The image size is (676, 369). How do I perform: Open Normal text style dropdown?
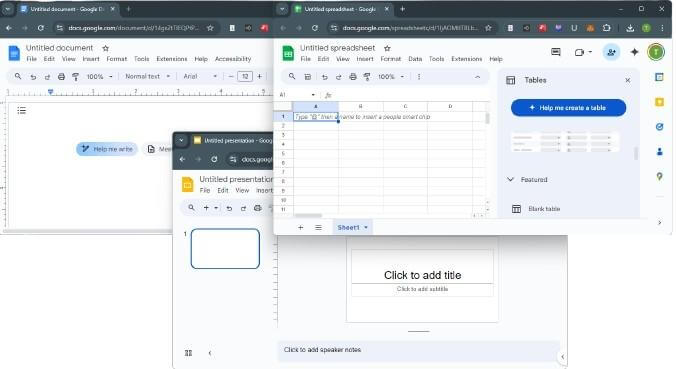click(147, 76)
